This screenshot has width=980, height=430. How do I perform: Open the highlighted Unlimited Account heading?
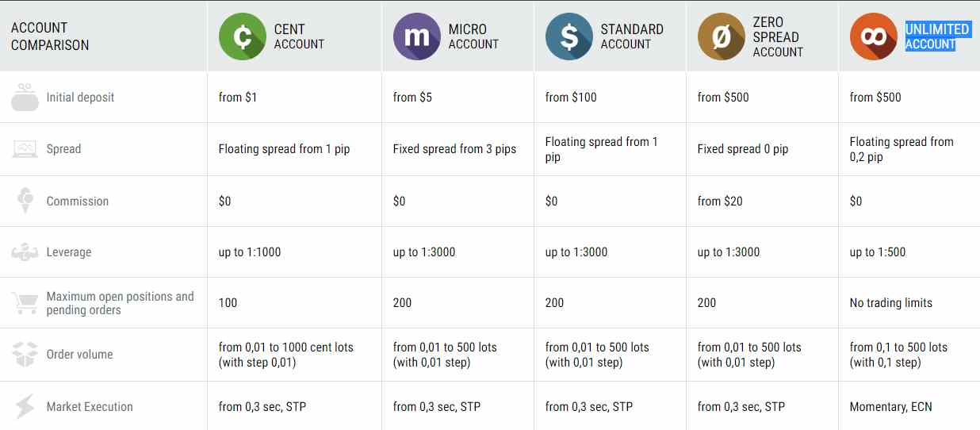pos(937,36)
